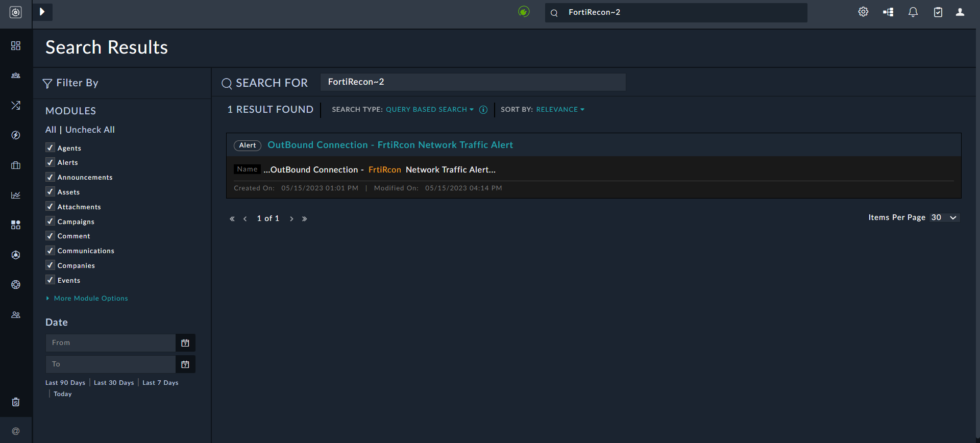980x443 pixels.
Task: Open the reports line chart icon
Action: (x=16, y=195)
